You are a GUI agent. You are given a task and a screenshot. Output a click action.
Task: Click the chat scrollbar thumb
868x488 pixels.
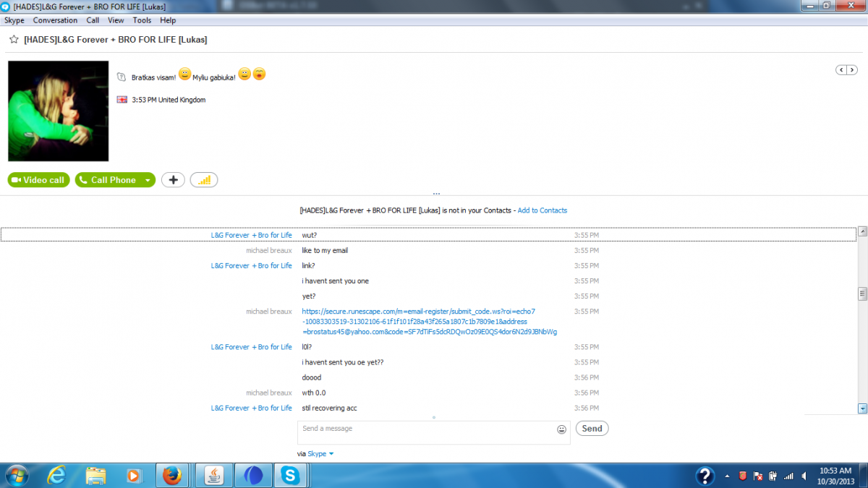[x=861, y=294]
